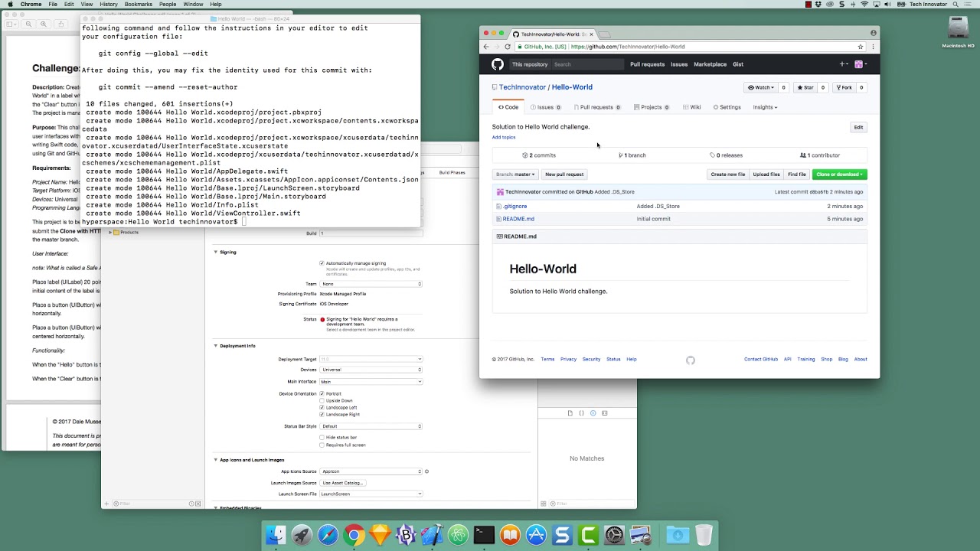Uncheck Landscape Right orientation
Image resolution: width=980 pixels, height=551 pixels.
[x=322, y=414]
